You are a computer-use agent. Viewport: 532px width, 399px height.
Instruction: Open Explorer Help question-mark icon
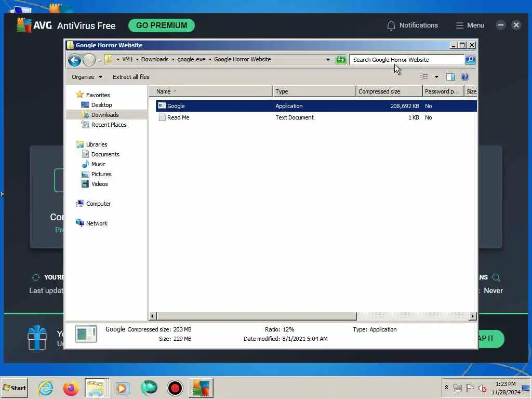pos(465,77)
